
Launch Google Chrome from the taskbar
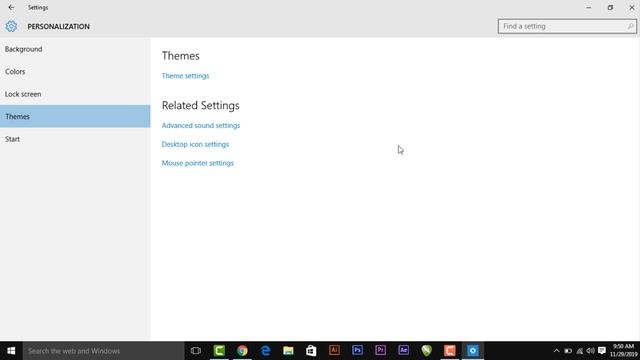tap(242, 351)
